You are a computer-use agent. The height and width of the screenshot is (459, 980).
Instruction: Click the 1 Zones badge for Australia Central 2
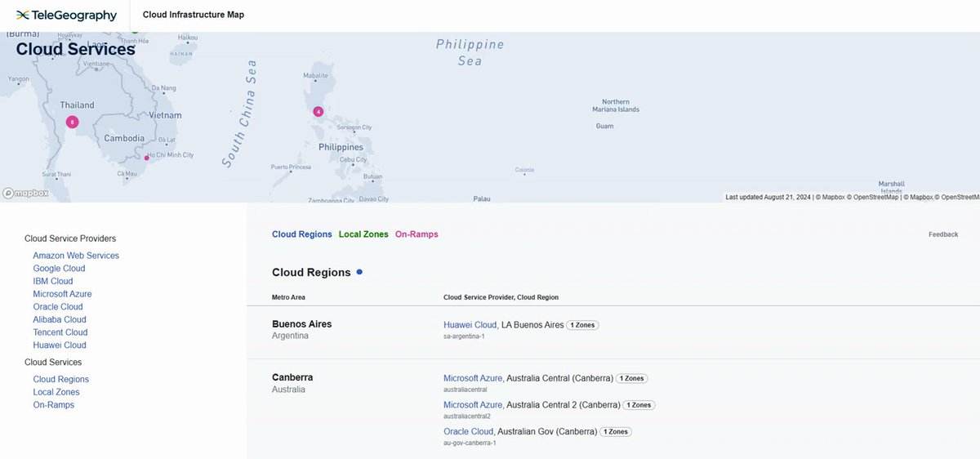tap(639, 405)
